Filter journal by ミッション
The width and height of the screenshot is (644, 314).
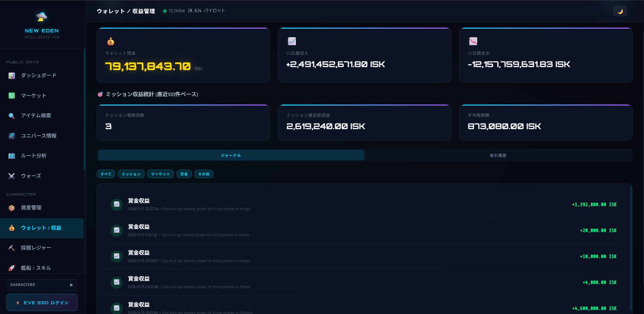coord(131,174)
